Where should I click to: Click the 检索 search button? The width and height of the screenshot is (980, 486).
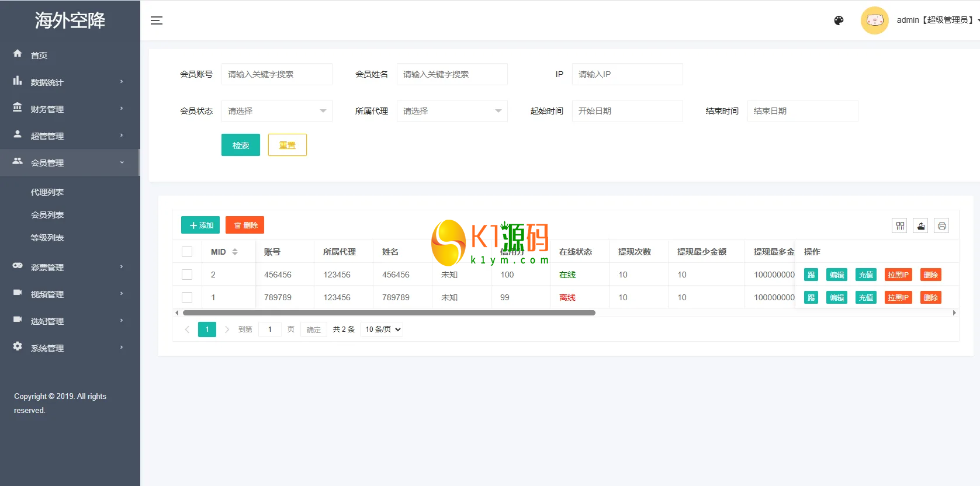click(x=241, y=145)
